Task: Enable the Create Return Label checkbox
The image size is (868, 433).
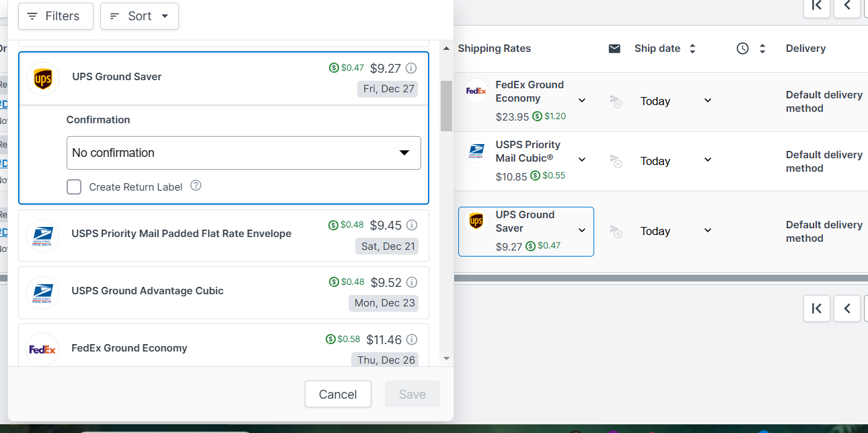Action: click(x=74, y=187)
